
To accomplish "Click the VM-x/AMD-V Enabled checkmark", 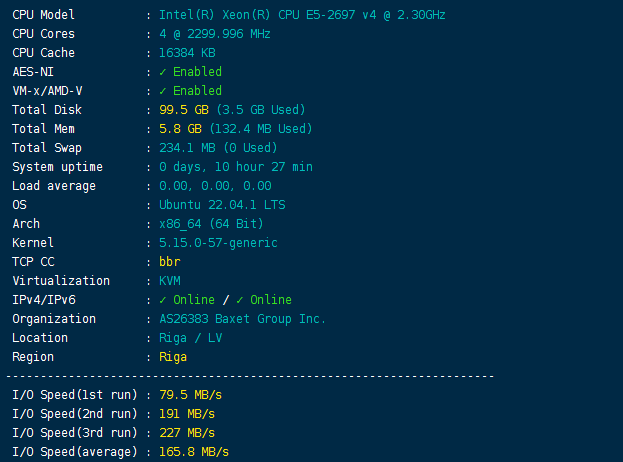I will tap(163, 91).
